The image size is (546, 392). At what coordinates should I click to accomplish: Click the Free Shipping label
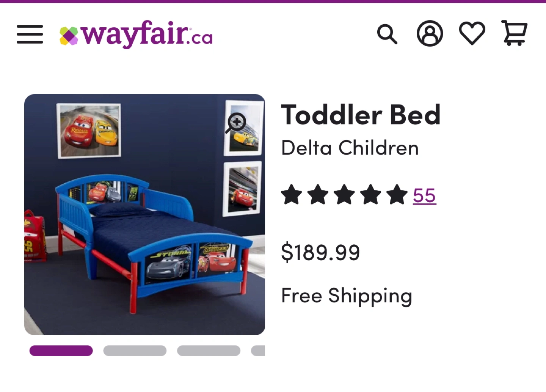coord(346,296)
